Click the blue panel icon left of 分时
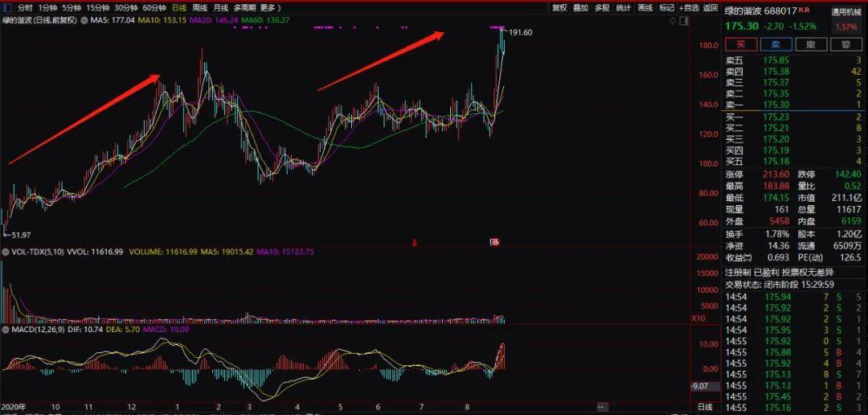The width and height of the screenshot is (868, 415). [6, 8]
